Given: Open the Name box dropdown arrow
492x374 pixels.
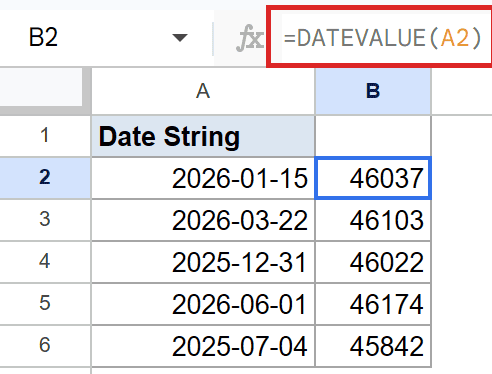Looking at the screenshot, I should tap(180, 38).
